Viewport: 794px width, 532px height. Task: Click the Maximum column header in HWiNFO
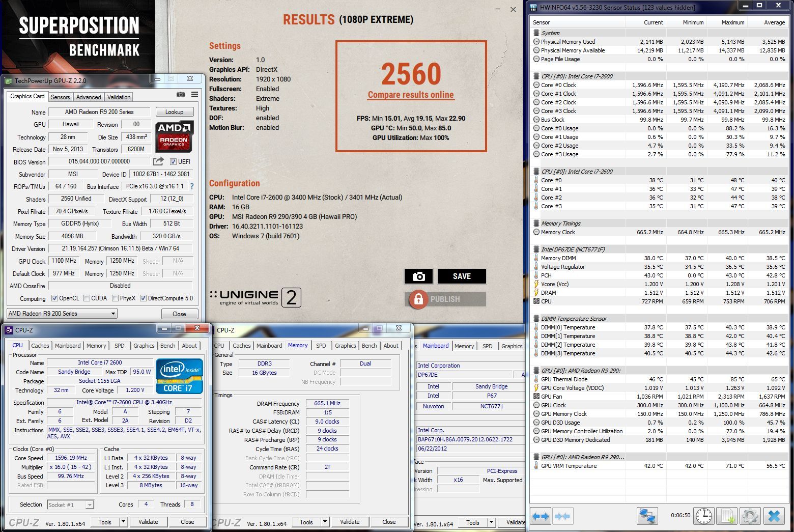[733, 22]
